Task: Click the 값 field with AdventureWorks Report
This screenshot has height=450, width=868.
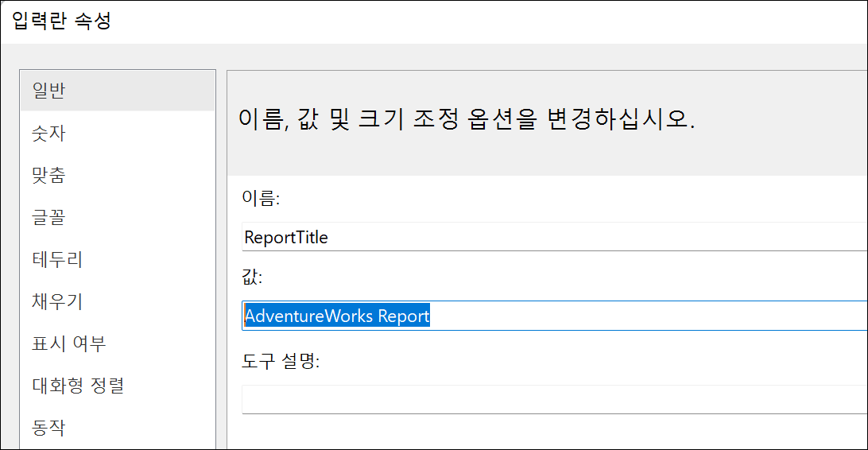Action: [x=555, y=316]
